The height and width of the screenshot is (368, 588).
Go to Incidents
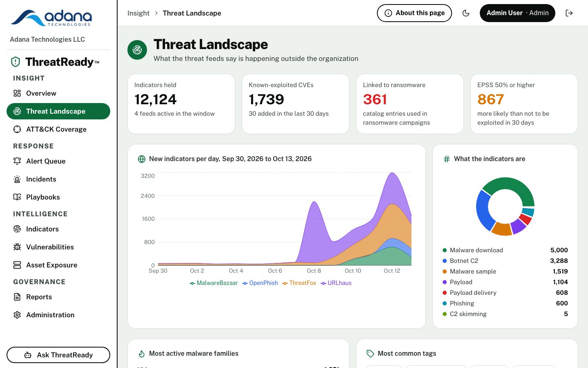point(58,179)
